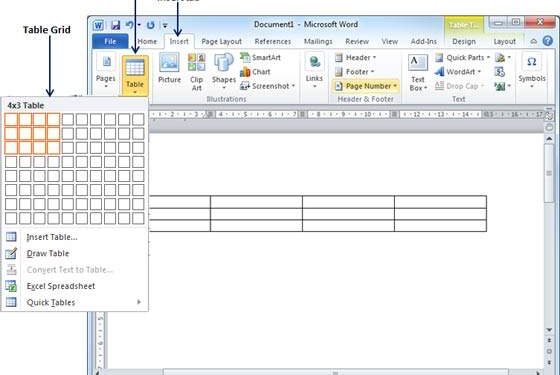The width and height of the screenshot is (560, 375).
Task: Open the Table Tools Layout tab
Action: (504, 41)
